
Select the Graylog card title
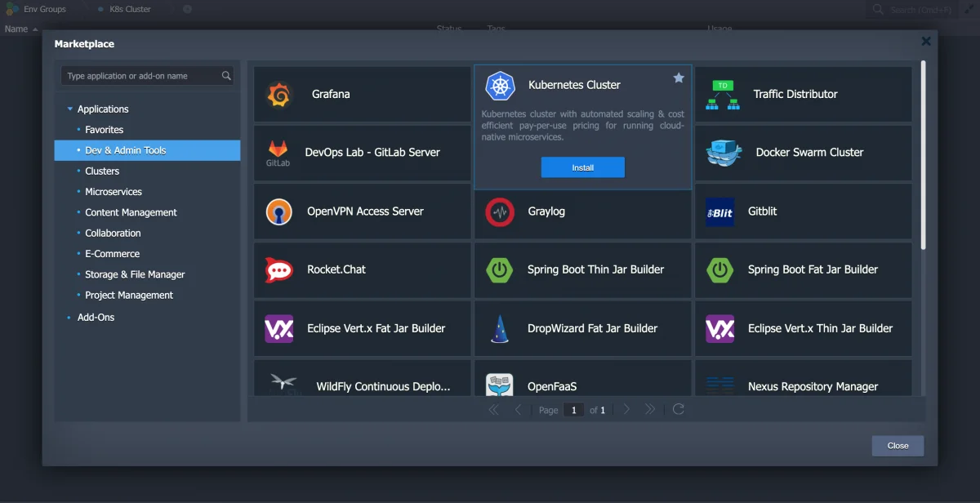coord(546,211)
